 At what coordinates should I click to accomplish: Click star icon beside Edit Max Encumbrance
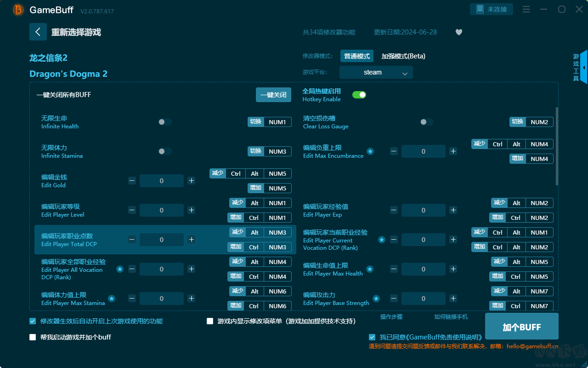(370, 151)
